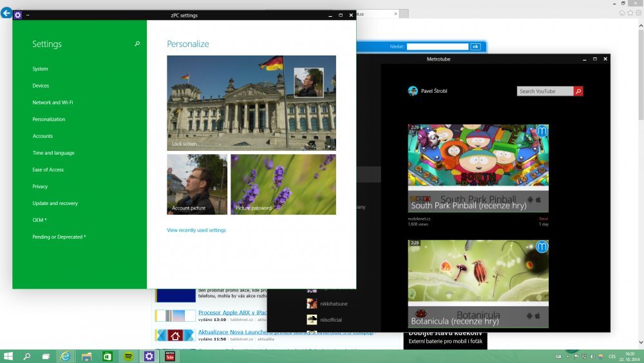Viewport: 644px width, 363px height.
Task: Open the Picture password lavender tile
Action: (x=283, y=184)
